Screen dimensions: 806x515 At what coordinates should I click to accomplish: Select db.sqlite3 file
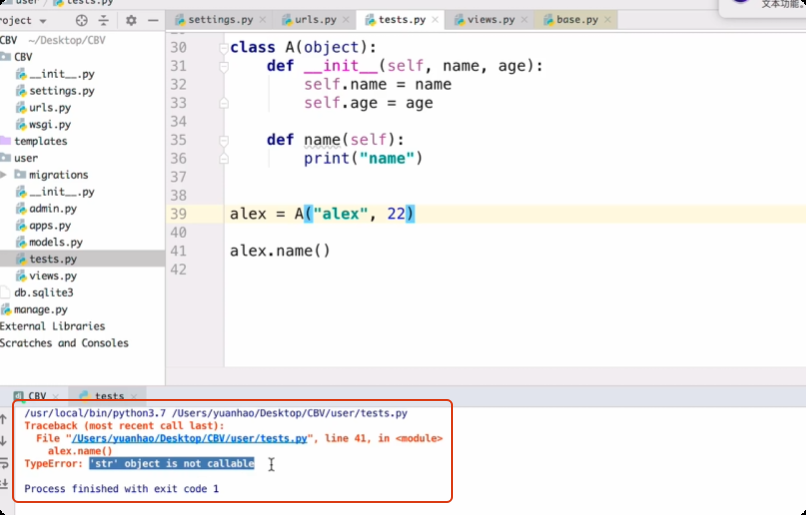43,293
